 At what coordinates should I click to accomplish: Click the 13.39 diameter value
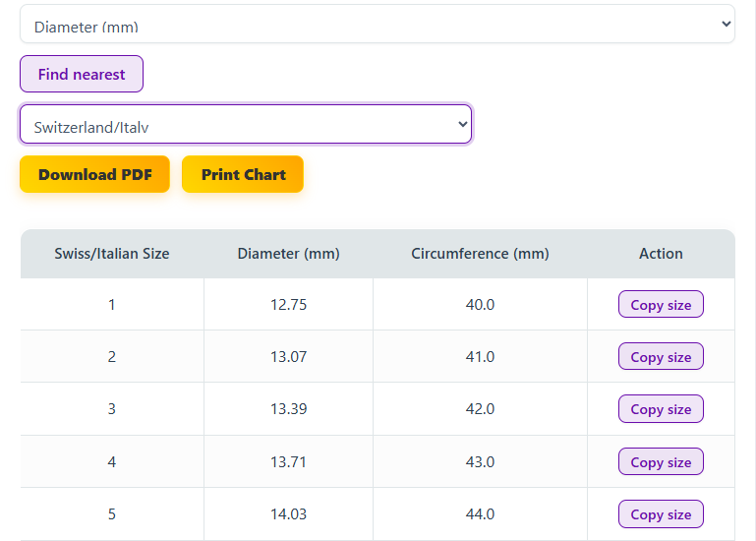(x=288, y=409)
